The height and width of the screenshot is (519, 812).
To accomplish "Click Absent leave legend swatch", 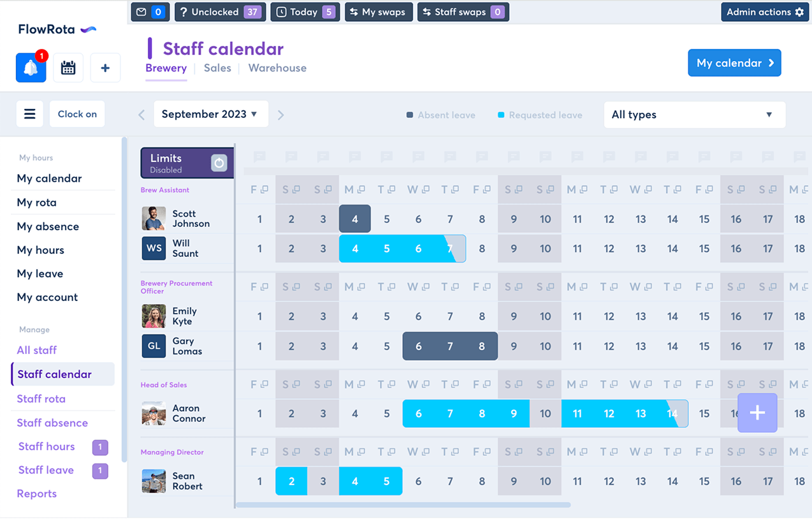I will [410, 115].
